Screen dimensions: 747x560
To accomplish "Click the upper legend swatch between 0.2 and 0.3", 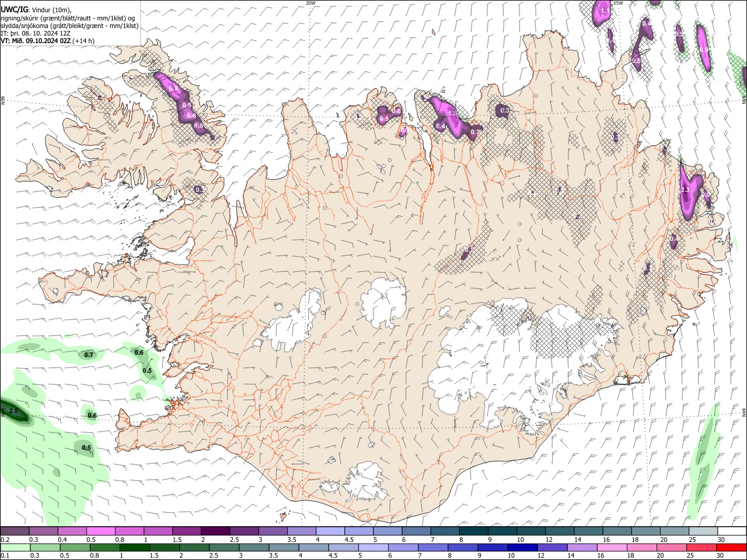I will tap(15, 531).
